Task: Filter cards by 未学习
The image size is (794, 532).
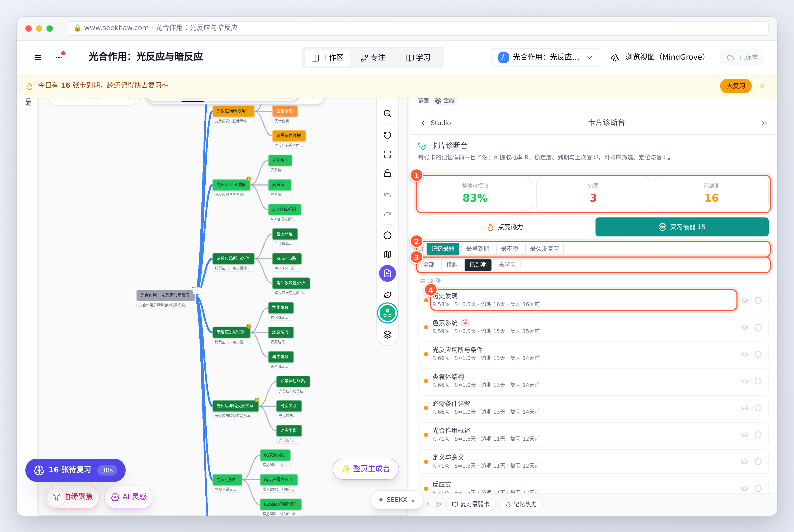Action: (x=507, y=265)
